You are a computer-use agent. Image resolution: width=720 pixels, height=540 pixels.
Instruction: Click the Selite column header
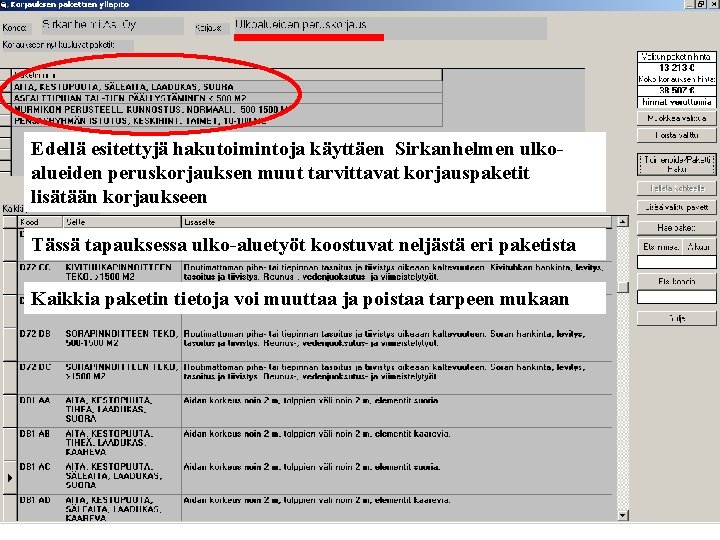pos(122,222)
